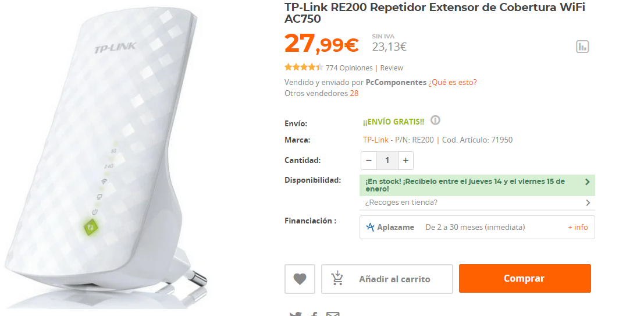Click the shipping info circle icon
Viewport: 644px width, 316px height.
pos(435,120)
